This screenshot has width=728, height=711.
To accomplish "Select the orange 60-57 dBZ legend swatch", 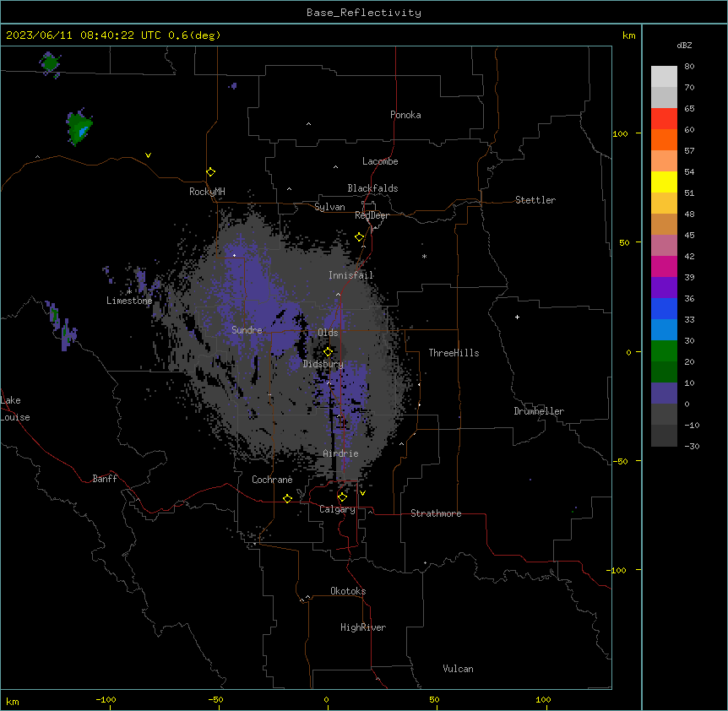I will 664,139.
